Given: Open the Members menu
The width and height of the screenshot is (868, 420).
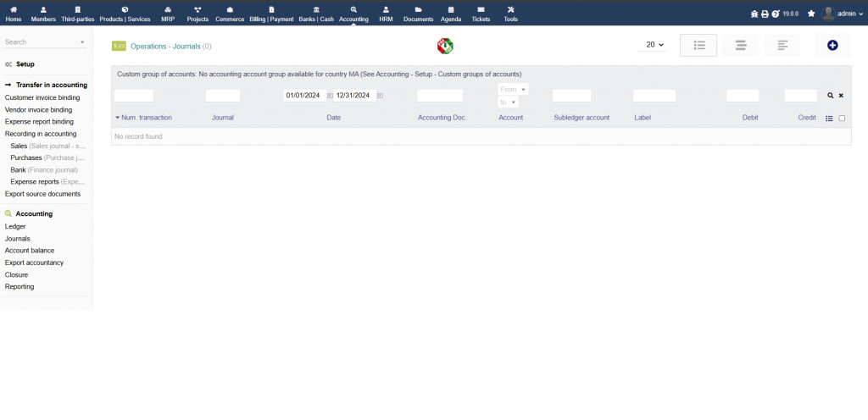Looking at the screenshot, I should [43, 14].
